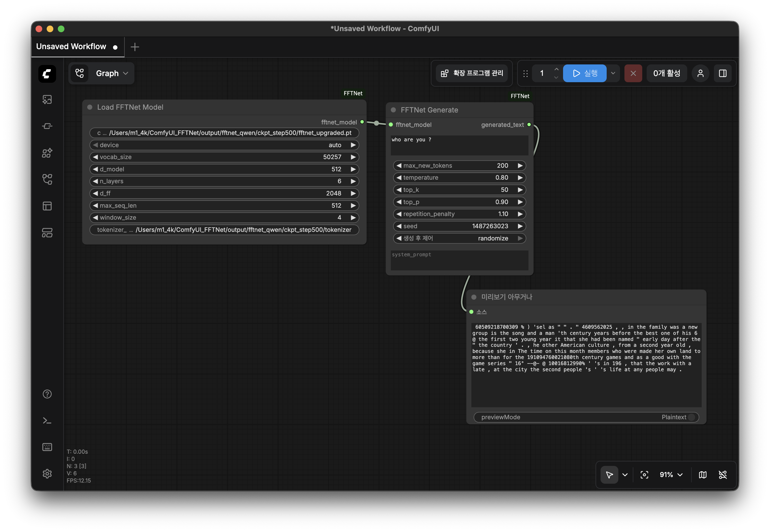Add a new workflow tab with plus
Viewport: 770px width, 532px height.
pos(135,47)
